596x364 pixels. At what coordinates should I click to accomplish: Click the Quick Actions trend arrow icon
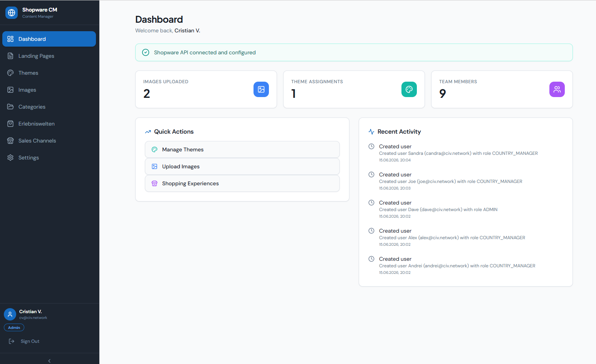coord(148,132)
